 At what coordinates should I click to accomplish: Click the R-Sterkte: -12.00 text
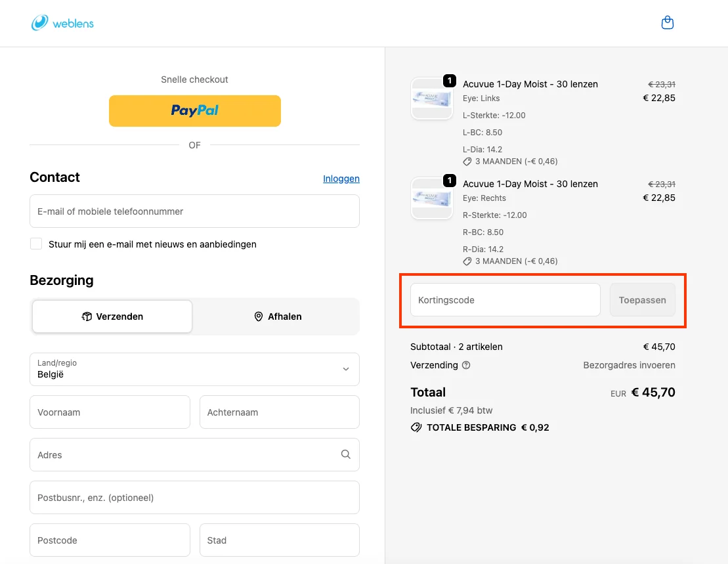pos(494,215)
